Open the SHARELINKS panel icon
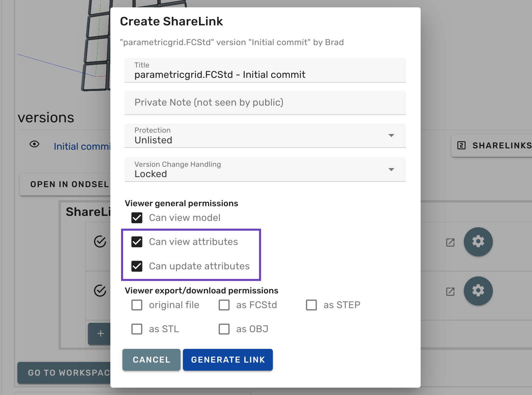The width and height of the screenshot is (532, 395). point(461,145)
